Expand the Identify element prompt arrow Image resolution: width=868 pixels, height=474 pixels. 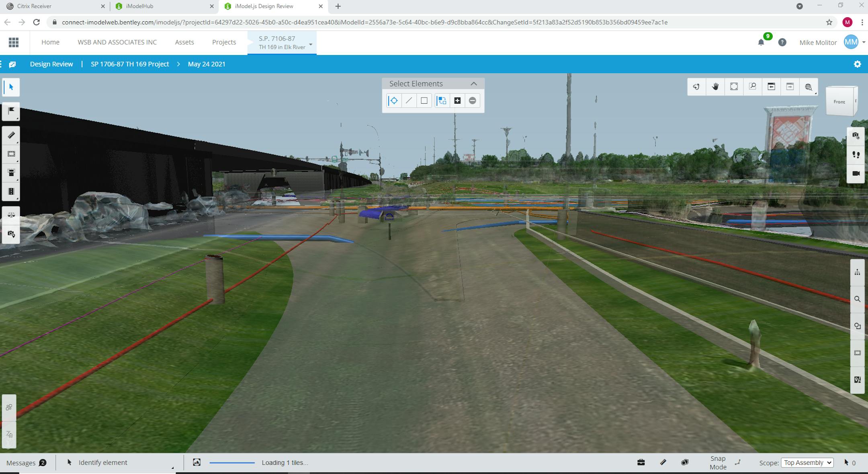pos(172,468)
